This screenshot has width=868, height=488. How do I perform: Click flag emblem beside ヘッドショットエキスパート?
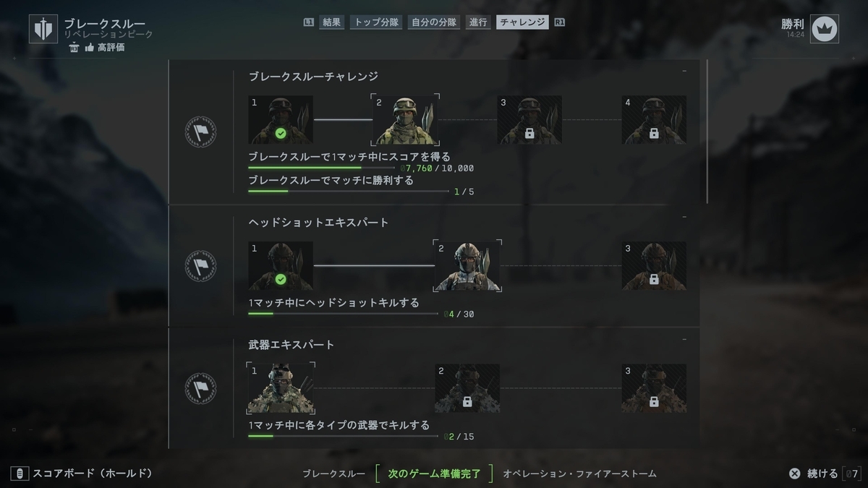pyautogui.click(x=200, y=265)
